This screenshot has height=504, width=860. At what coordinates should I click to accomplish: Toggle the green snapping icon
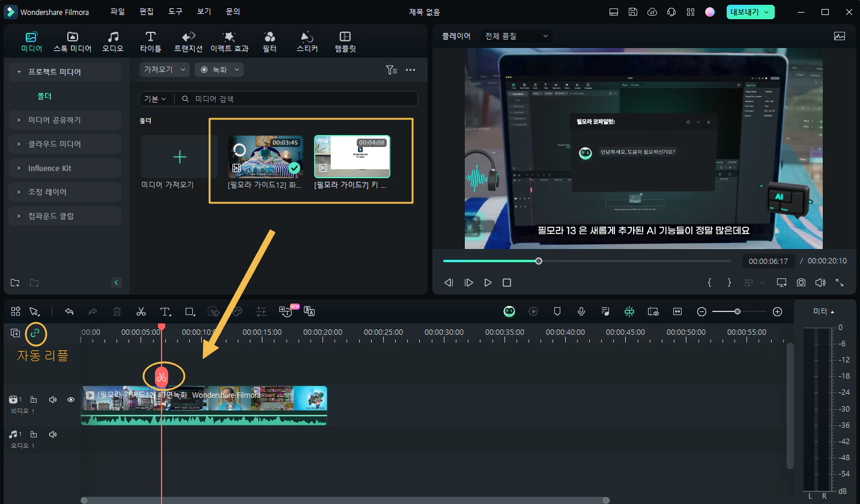coord(629,311)
